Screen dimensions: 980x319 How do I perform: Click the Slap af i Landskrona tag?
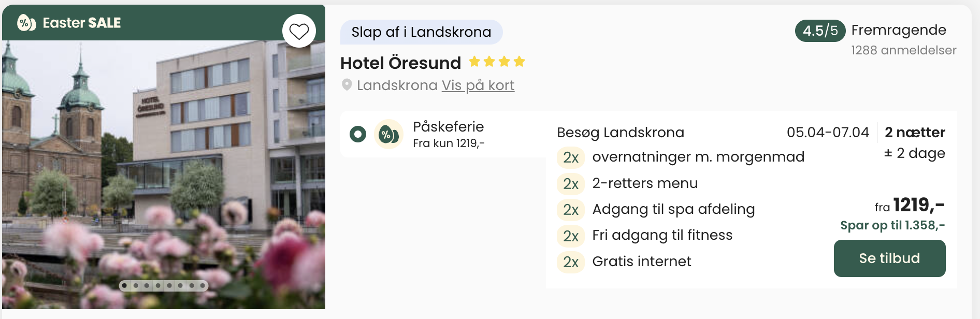click(421, 32)
